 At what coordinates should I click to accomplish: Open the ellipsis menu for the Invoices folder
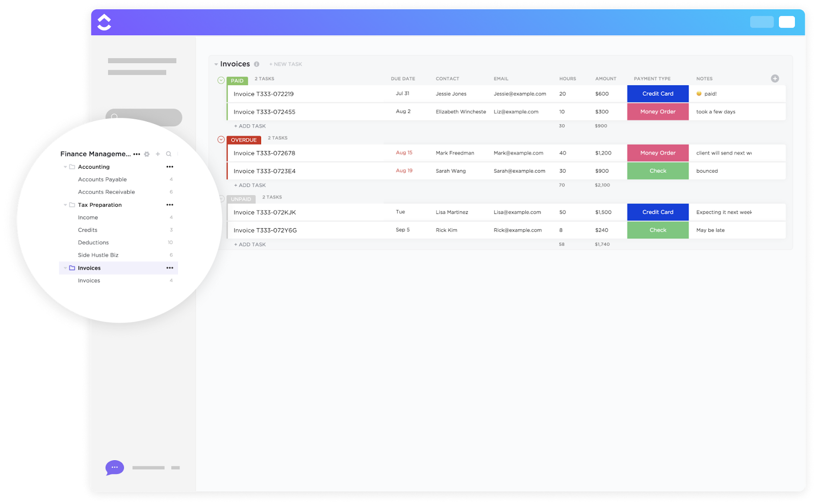coord(170,268)
